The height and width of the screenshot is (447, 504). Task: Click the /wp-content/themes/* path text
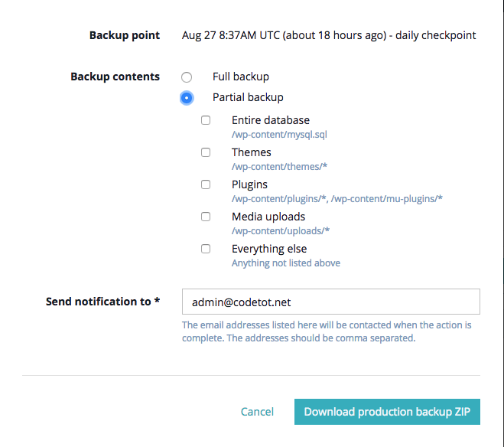279,167
